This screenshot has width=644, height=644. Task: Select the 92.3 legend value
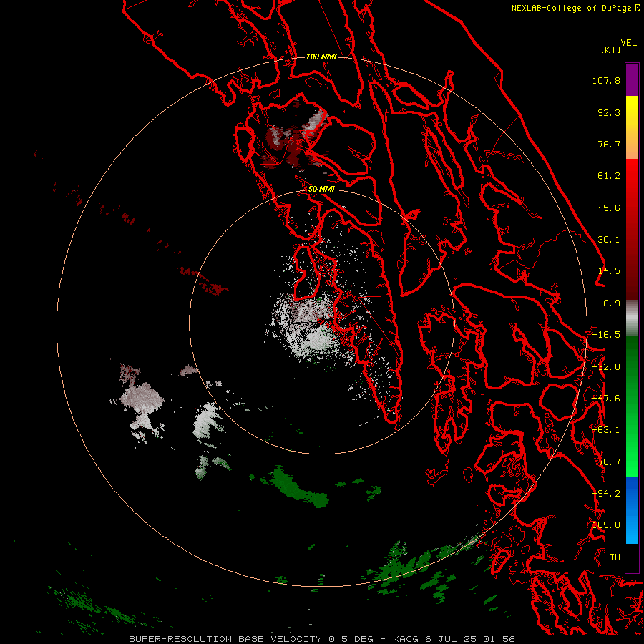click(609, 112)
